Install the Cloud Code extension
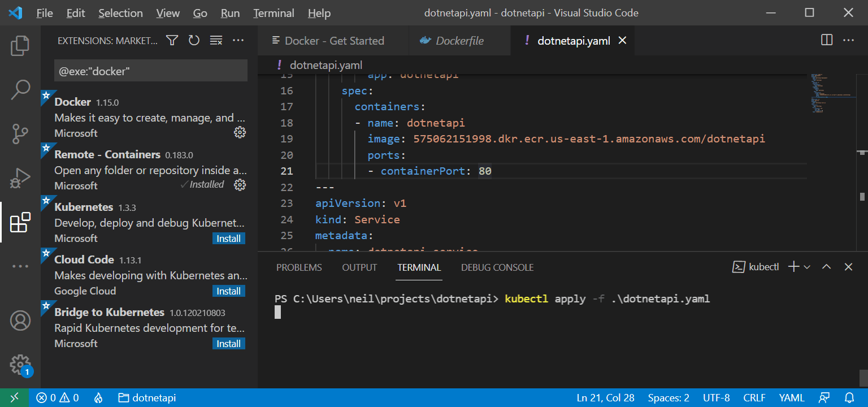This screenshot has width=868, height=407. [229, 291]
